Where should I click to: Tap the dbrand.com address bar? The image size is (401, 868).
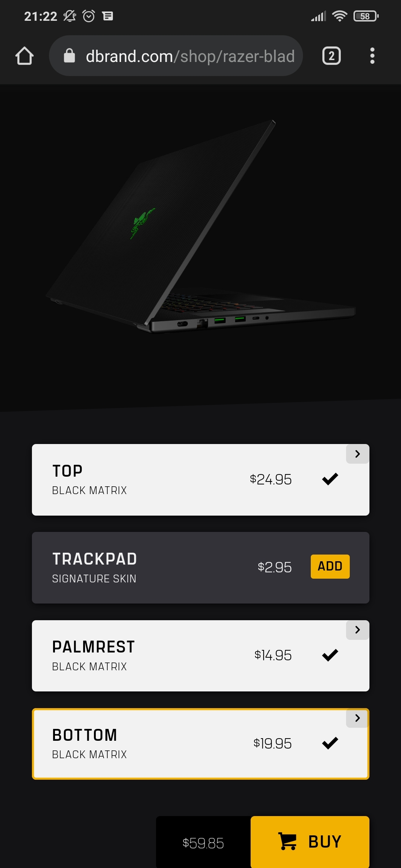click(x=176, y=56)
